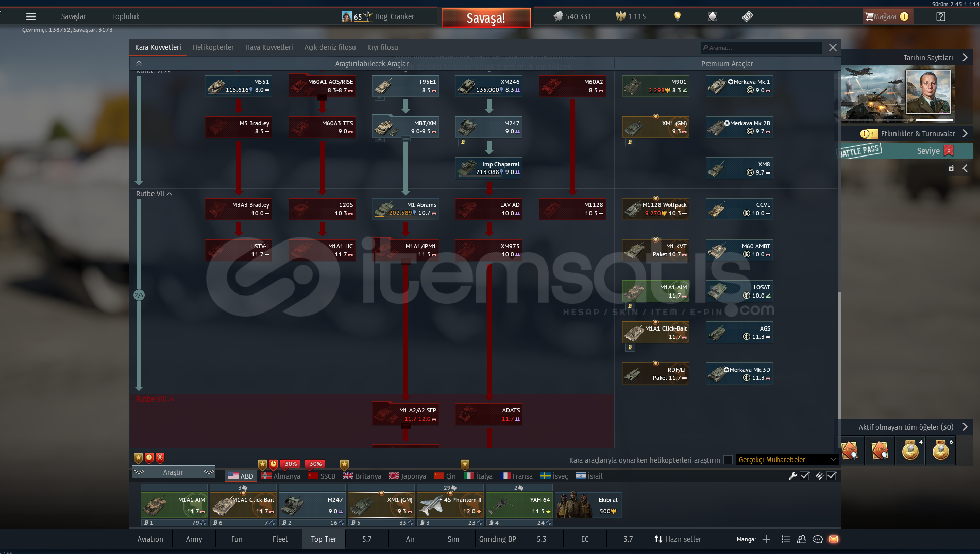
Task: Open the hamburger main menu
Action: click(x=31, y=16)
